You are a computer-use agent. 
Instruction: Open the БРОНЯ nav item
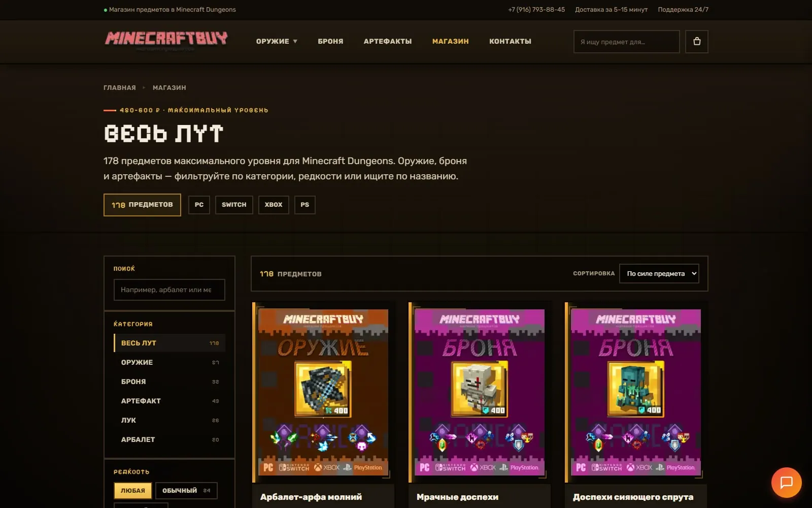pos(330,41)
